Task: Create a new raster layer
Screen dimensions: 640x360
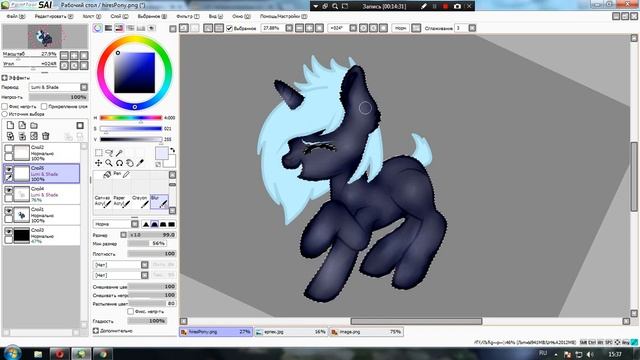Action: (x=11, y=125)
